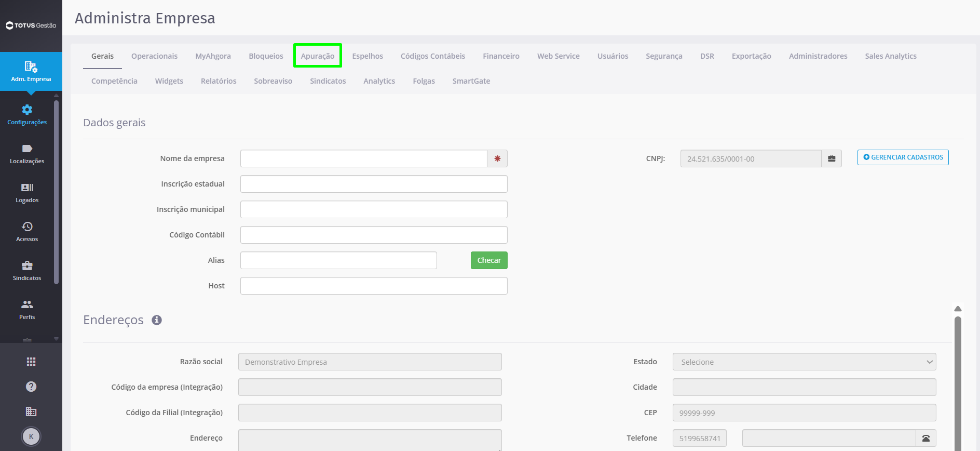Click the page scrollbar up arrow
Screen dimensions: 980x451
pos(958,309)
